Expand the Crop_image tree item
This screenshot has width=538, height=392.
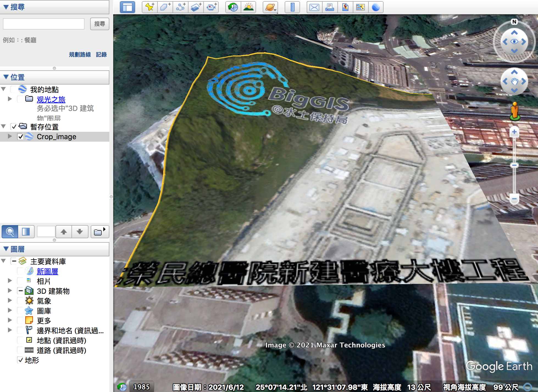click(10, 136)
